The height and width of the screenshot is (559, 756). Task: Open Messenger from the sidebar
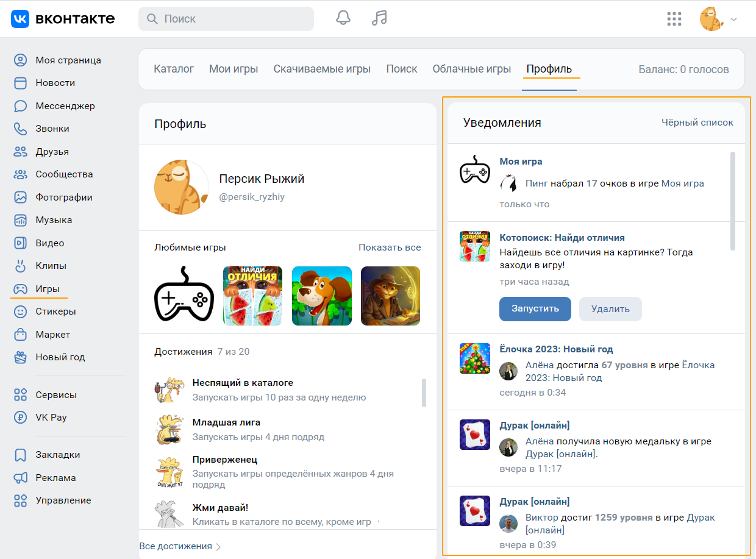pyautogui.click(x=65, y=106)
